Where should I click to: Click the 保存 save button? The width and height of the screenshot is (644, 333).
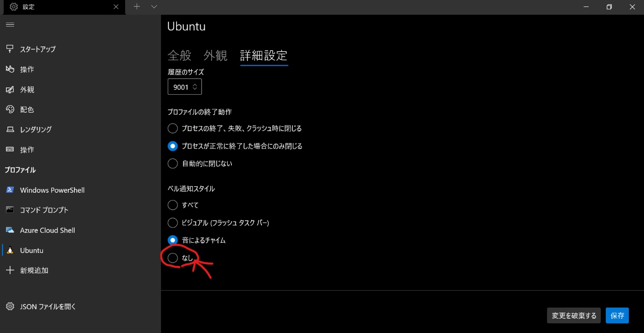click(x=617, y=316)
